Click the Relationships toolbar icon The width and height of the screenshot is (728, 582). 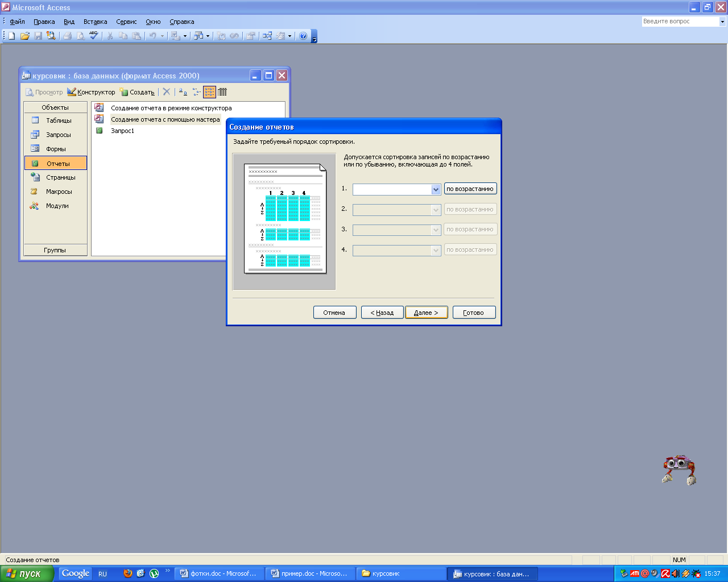coord(267,36)
